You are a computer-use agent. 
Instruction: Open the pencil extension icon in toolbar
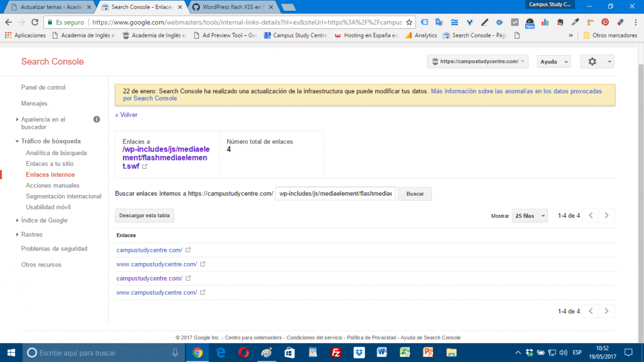[x=485, y=22]
